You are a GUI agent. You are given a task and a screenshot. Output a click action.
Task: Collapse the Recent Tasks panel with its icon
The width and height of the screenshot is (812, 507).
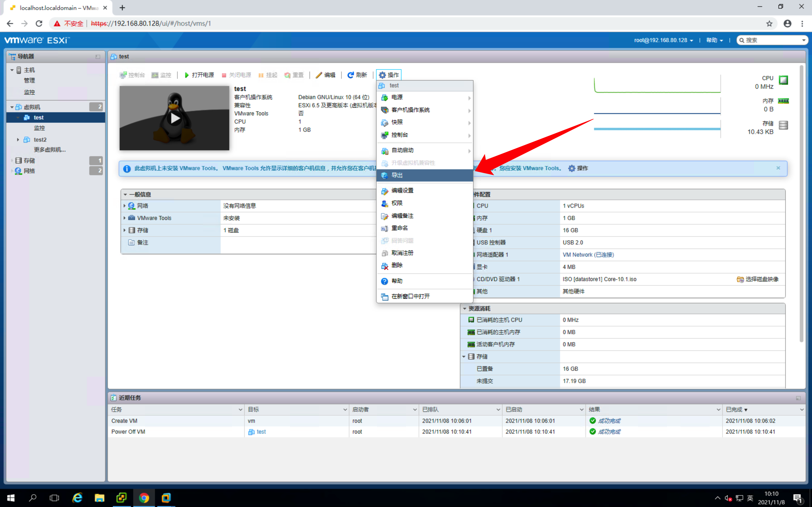(798, 398)
